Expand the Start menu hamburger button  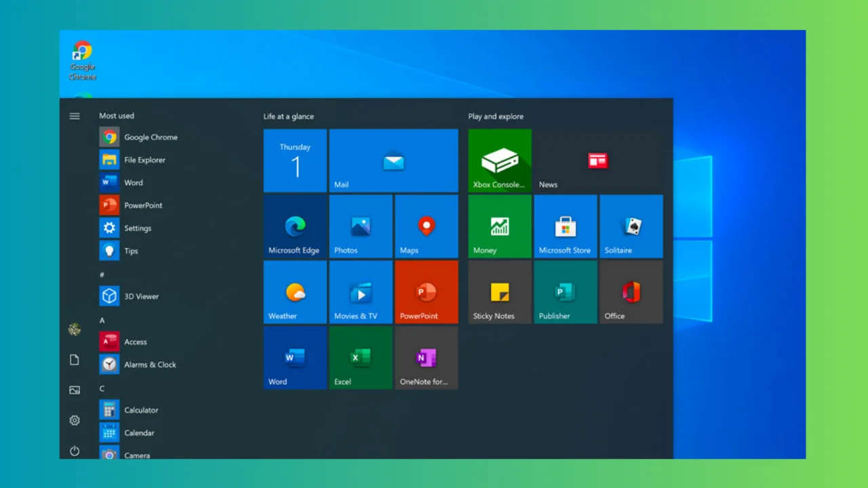pyautogui.click(x=75, y=116)
